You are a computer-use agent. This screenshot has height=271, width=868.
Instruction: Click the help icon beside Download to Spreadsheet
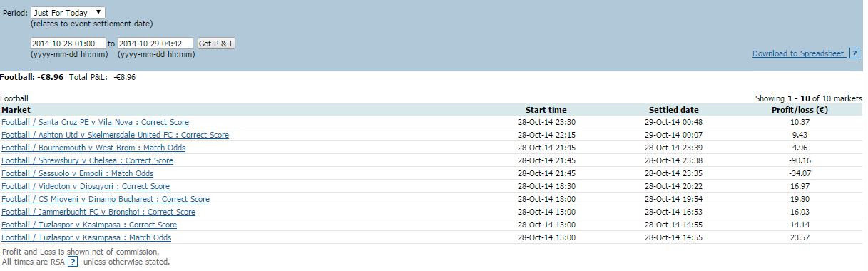tap(854, 53)
